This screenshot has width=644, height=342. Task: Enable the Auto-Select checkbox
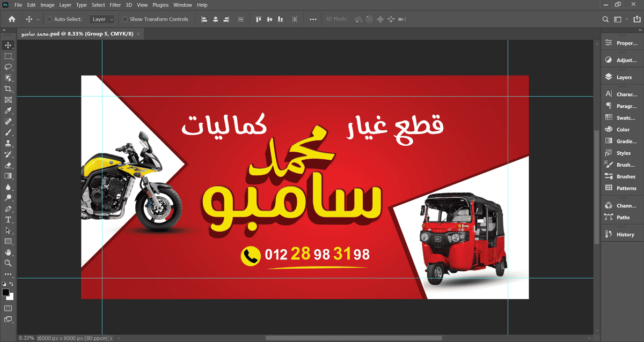[x=49, y=19]
